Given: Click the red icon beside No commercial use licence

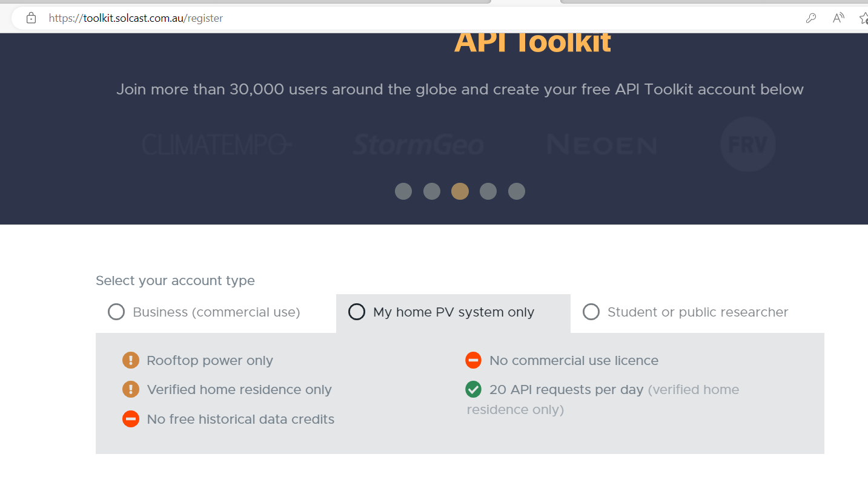Looking at the screenshot, I should coord(473,361).
